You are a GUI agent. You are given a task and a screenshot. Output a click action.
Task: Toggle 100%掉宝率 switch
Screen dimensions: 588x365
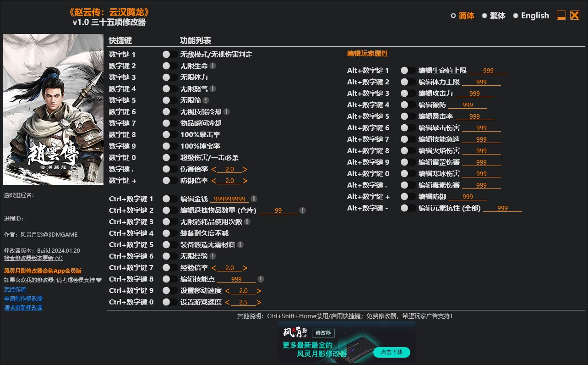tap(170, 146)
